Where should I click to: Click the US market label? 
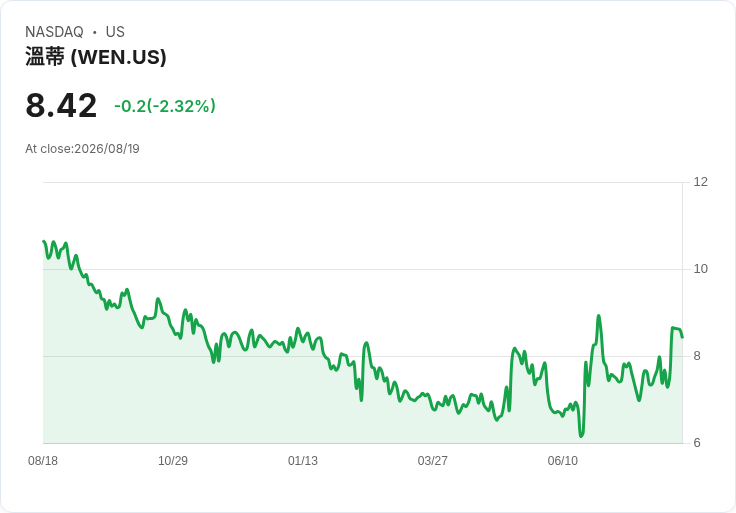[115, 32]
